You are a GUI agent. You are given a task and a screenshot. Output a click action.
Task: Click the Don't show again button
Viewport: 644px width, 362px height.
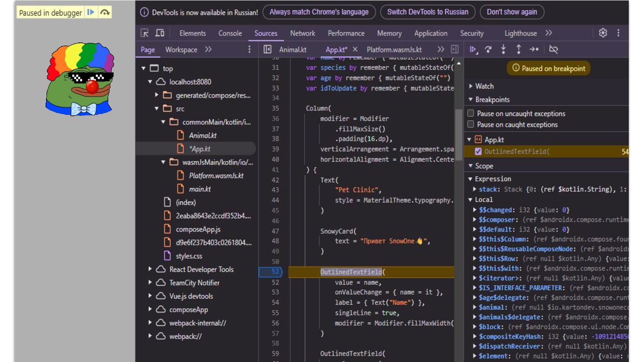[512, 12]
